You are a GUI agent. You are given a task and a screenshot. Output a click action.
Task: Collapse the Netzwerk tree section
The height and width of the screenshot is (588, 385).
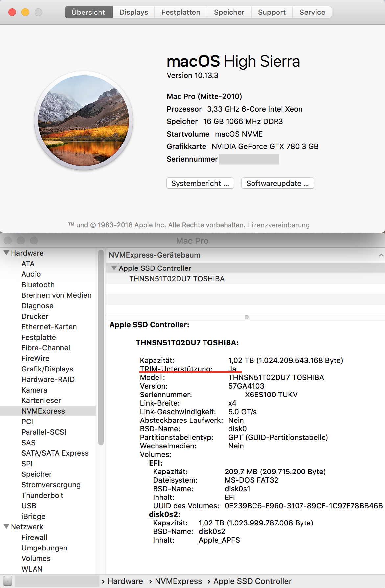(6, 527)
